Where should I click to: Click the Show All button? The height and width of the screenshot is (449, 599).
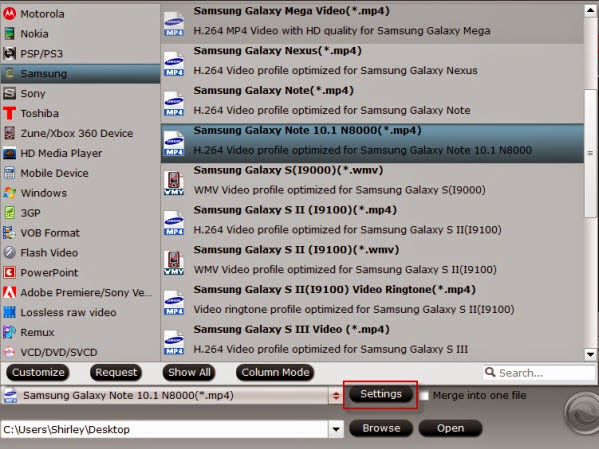tap(189, 372)
